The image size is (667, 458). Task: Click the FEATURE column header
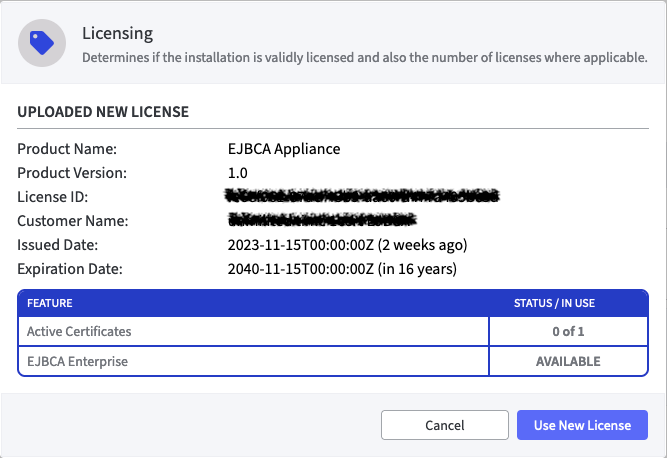point(49,303)
